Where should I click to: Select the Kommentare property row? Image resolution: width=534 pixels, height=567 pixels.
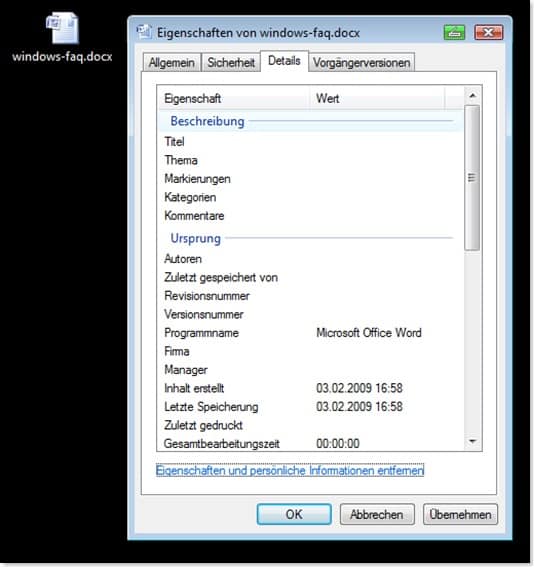point(311,216)
